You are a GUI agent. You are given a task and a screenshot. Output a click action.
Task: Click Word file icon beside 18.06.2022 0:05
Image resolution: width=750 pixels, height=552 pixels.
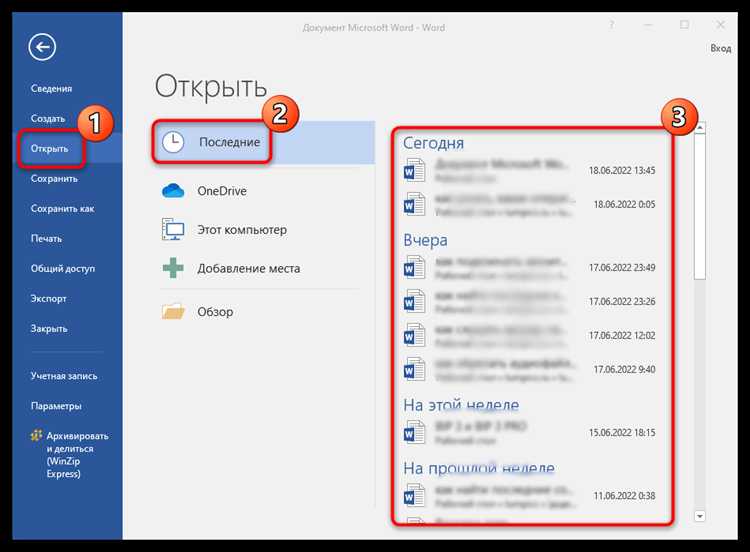pos(414,204)
